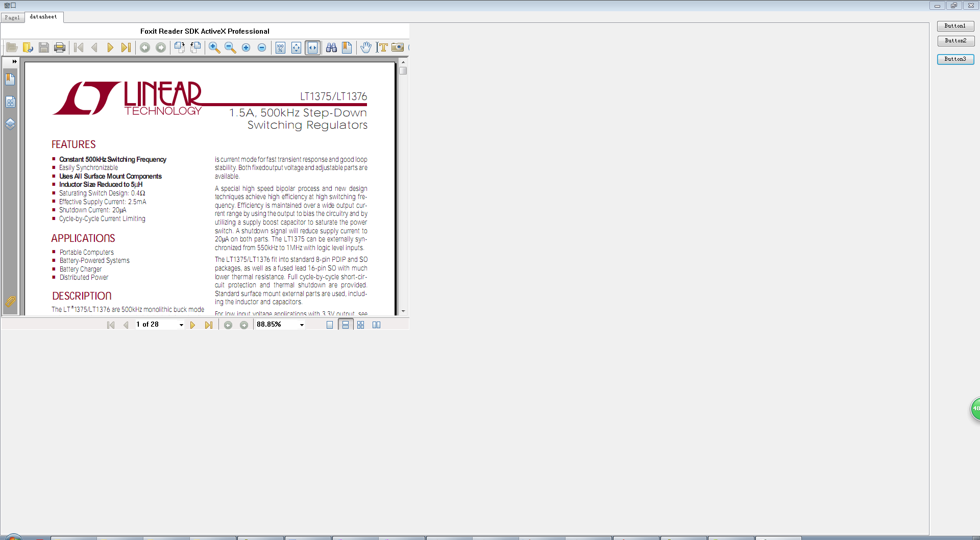Select the Zoom In magnifier tool

[x=214, y=47]
